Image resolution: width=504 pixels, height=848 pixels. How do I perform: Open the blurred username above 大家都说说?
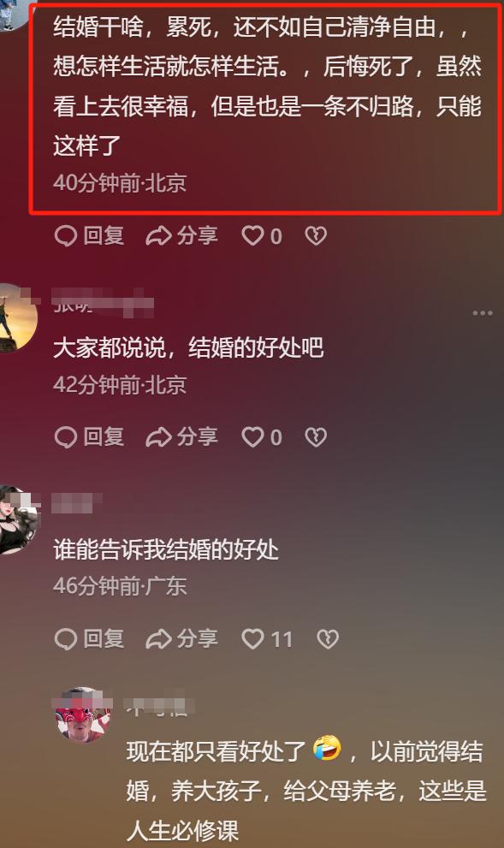coord(103,302)
